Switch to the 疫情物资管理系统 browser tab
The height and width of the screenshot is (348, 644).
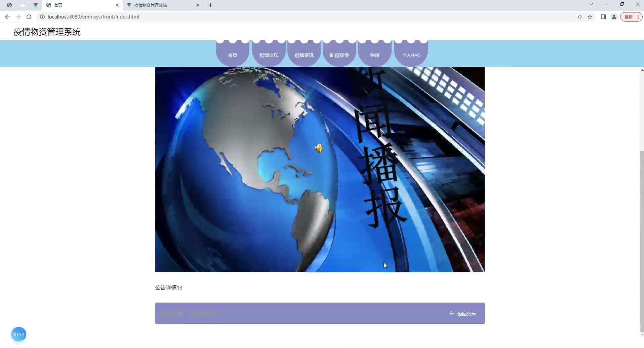pyautogui.click(x=163, y=5)
